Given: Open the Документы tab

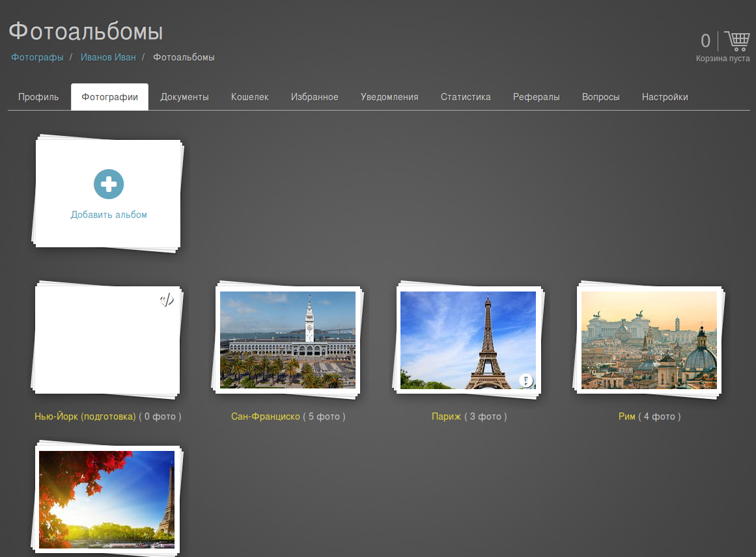Looking at the screenshot, I should (x=184, y=97).
